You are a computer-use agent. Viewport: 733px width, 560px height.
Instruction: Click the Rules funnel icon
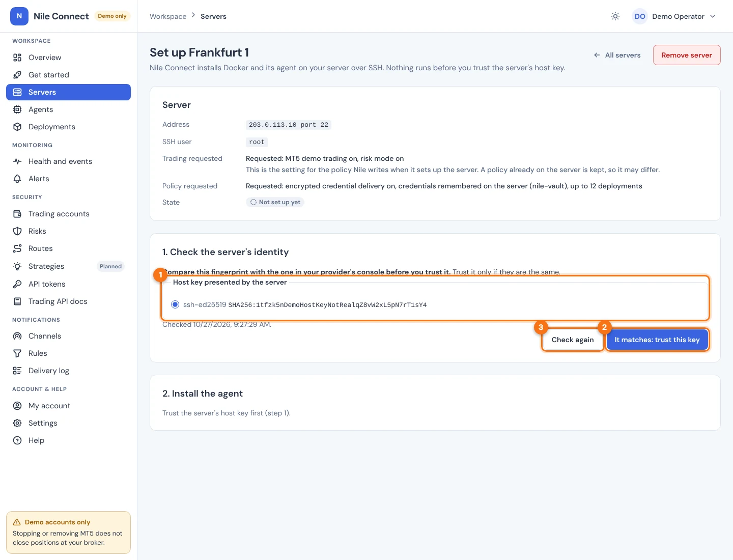pyautogui.click(x=17, y=353)
